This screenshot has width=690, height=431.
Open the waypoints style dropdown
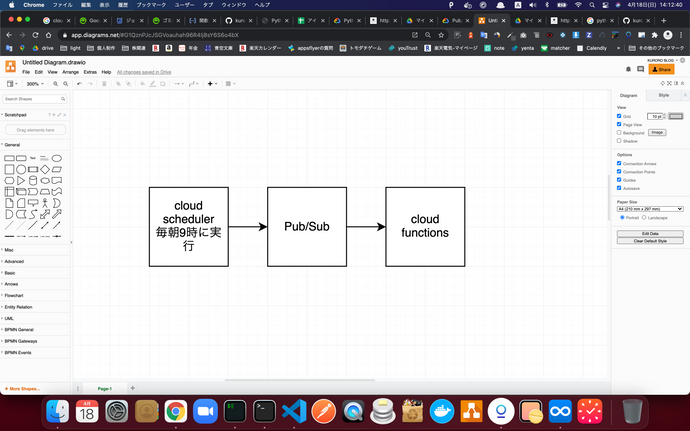click(x=193, y=84)
